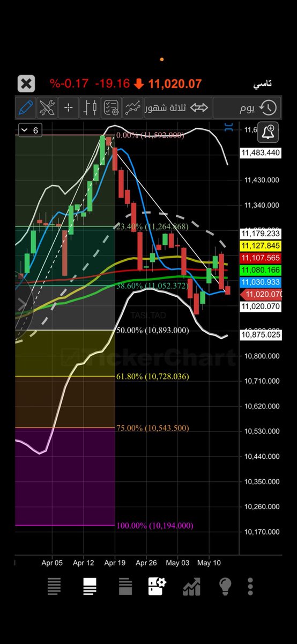The image size is (297, 644).
Task: Click the last price 11,020.07 in header
Action: coord(175,84)
